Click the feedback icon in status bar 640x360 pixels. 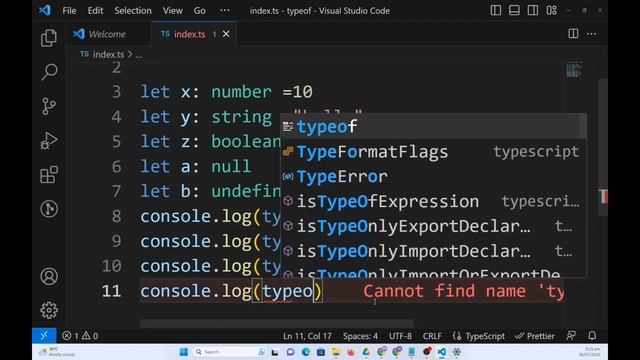(x=571, y=336)
